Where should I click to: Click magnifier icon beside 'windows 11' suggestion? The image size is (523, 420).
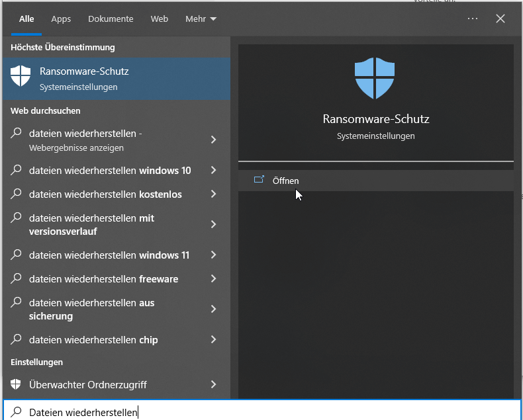pyautogui.click(x=16, y=255)
